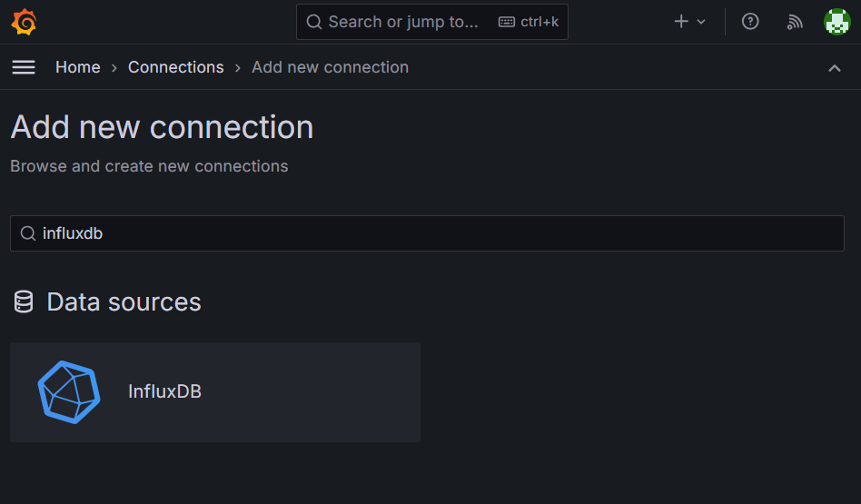
Task: Navigate to Connections breadcrumb
Action: click(175, 67)
